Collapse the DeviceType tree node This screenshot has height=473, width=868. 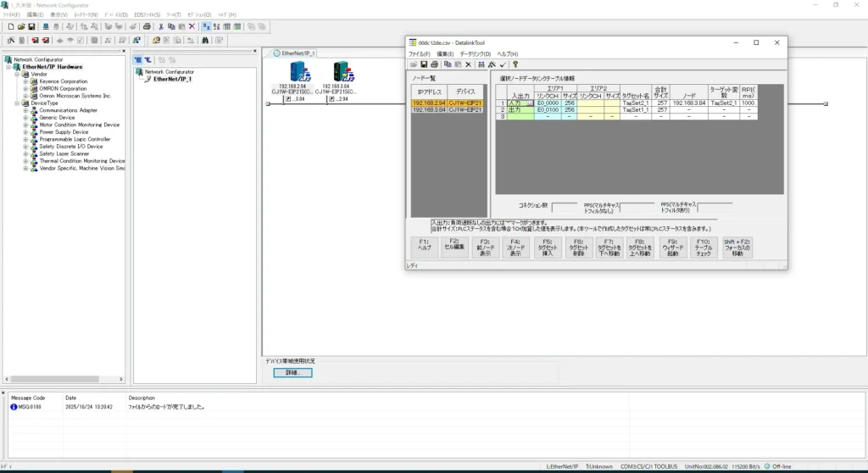tap(18, 103)
